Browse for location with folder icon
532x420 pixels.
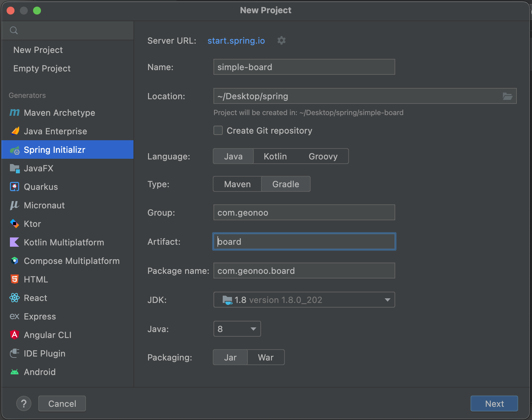(x=508, y=96)
